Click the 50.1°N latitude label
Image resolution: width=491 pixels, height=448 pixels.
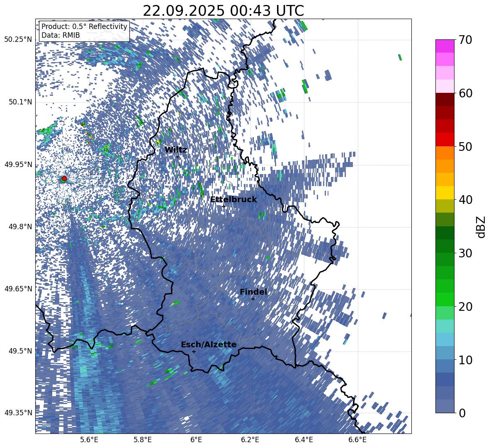pos(20,102)
